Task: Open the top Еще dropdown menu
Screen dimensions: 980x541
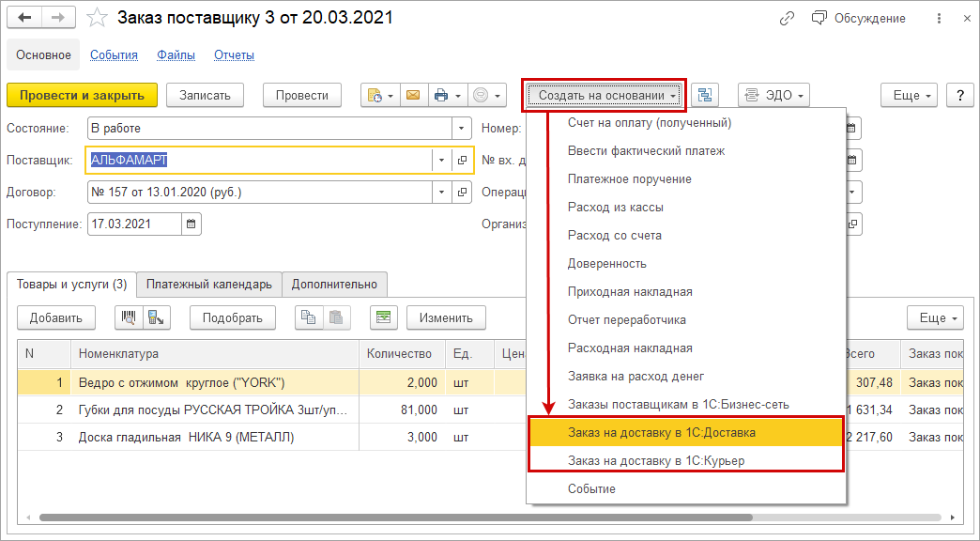Action: [910, 96]
